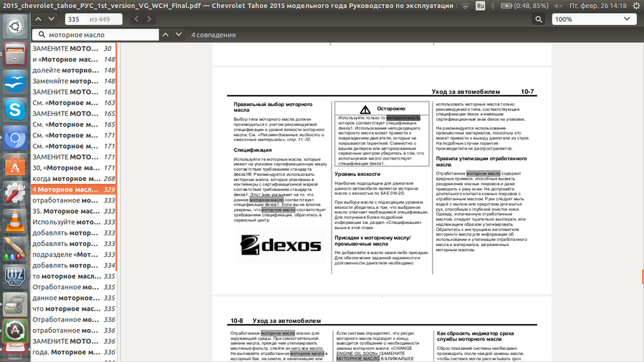The height and width of the screenshot is (362, 644).
Task: Click page header 'Уход за автомобилем 10-7'
Action: (x=483, y=92)
